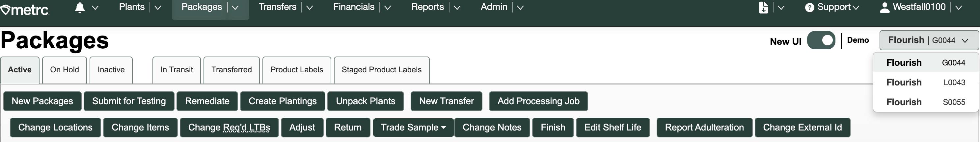
Task: Click Submit for Testing
Action: (x=129, y=101)
